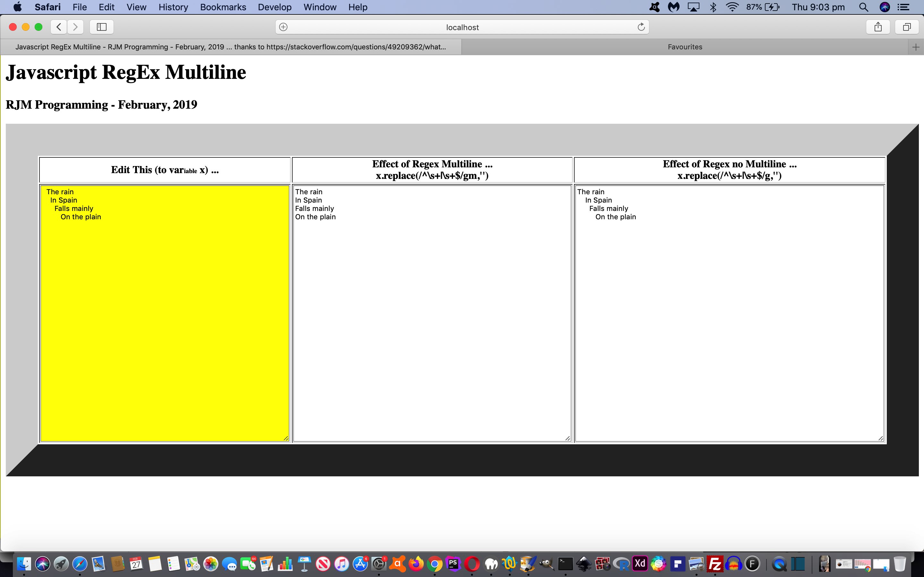
Task: Click the Share icon in Safari toolbar
Action: [878, 27]
